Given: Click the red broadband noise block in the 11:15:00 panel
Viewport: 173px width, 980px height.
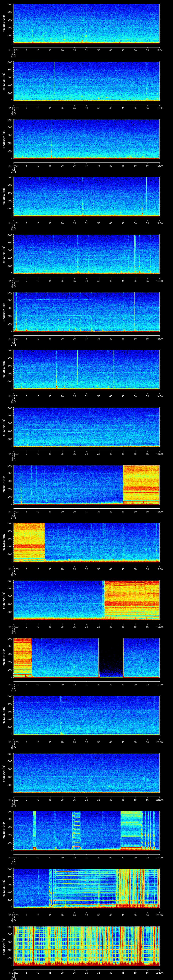Looking at the screenshot, I should pyautogui.click(x=141, y=485).
